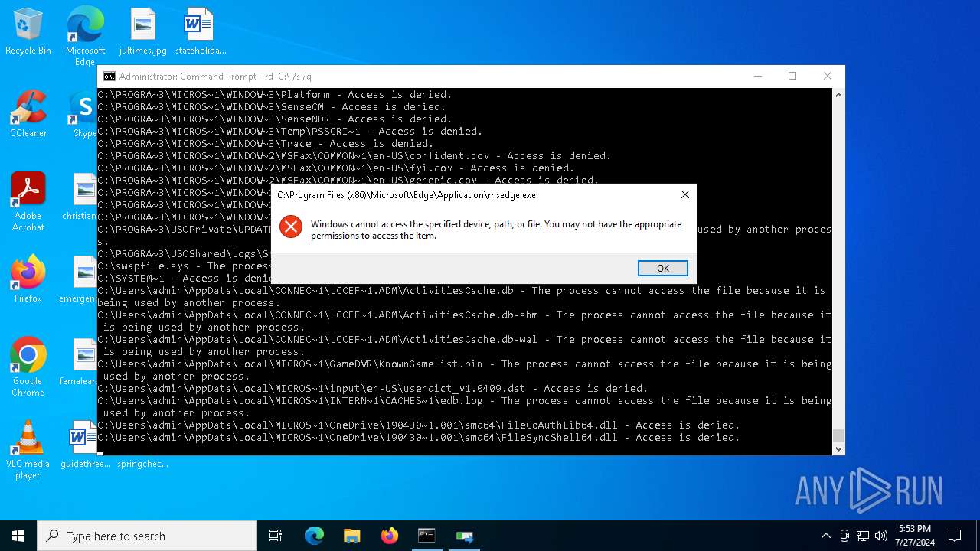Click the 'userdict_v1.0409.dat' output line

coord(373,389)
